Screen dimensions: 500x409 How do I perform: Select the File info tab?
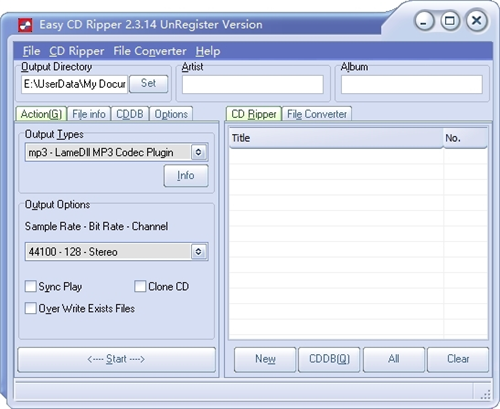[x=89, y=114]
